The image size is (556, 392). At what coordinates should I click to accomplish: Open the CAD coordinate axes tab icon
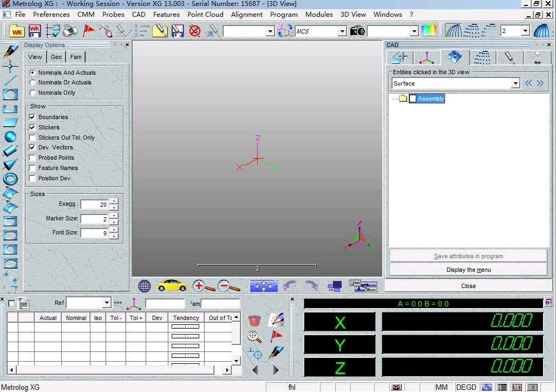[427, 57]
